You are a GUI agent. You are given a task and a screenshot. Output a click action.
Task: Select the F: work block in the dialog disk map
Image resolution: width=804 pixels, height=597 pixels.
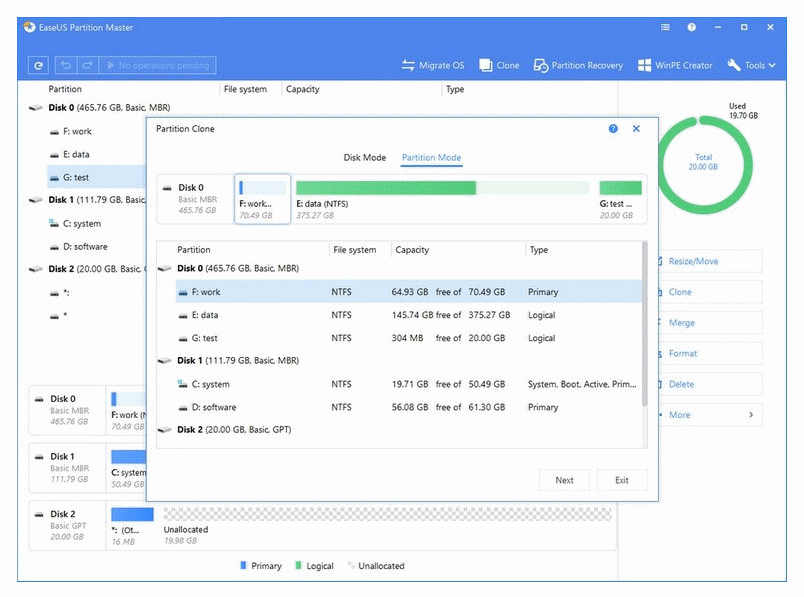[262, 199]
